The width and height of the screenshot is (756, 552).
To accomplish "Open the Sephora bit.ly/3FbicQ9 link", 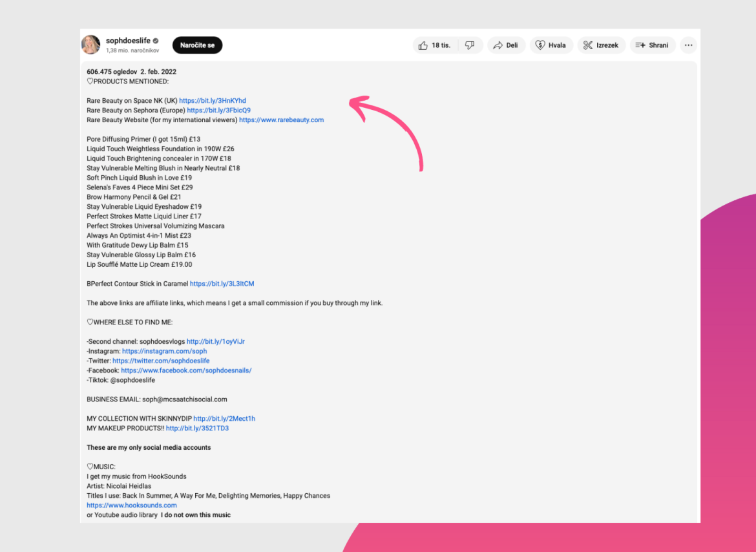I will pos(219,111).
